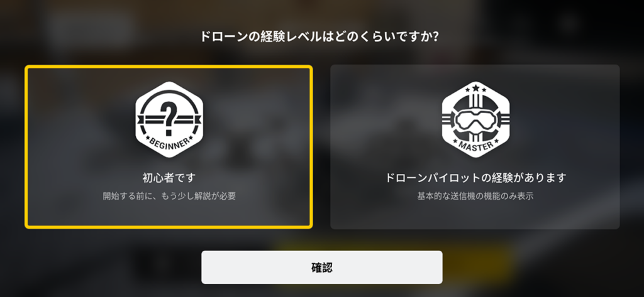Click the 基本的な送信機の機能のみ表示 description
The image size is (644, 297).
[x=475, y=196]
